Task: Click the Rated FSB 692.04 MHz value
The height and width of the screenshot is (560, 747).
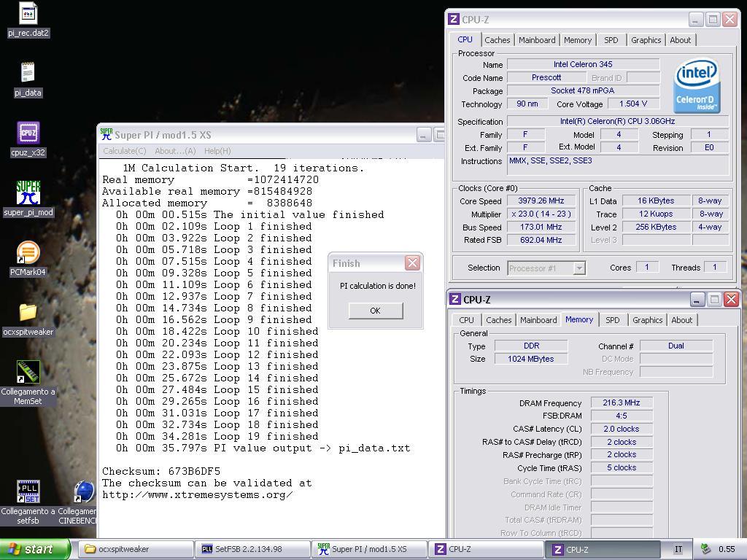Action: click(x=541, y=240)
